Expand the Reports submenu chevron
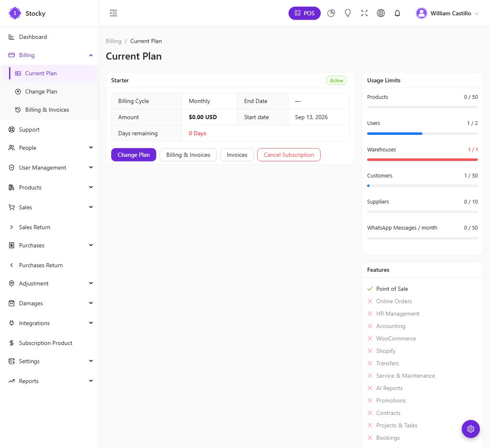Image resolution: width=496 pixels, height=448 pixels. pos(91,381)
